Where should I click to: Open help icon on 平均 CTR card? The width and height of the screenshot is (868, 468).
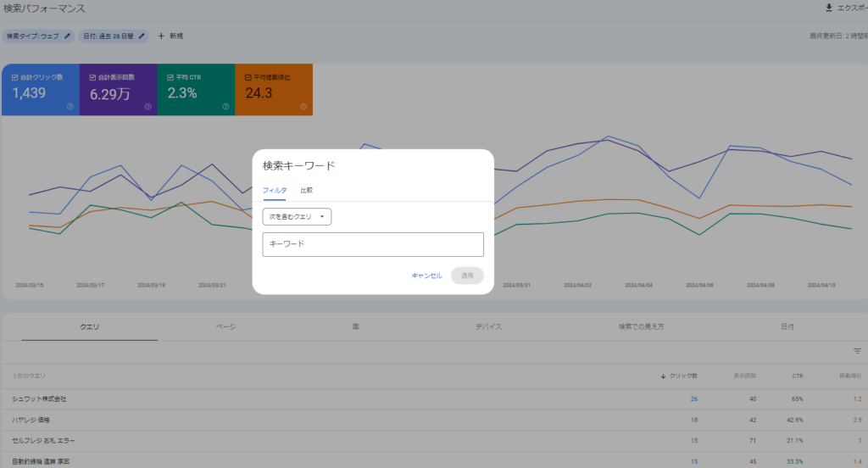[x=225, y=106]
